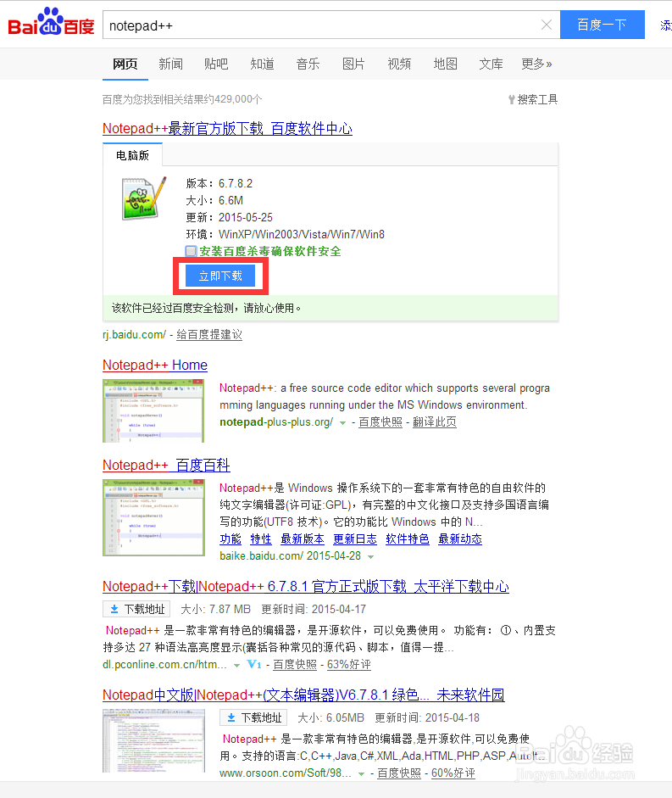Open 百度快照 for dl.pconline.com.cn
The image size is (672, 798).
295,664
